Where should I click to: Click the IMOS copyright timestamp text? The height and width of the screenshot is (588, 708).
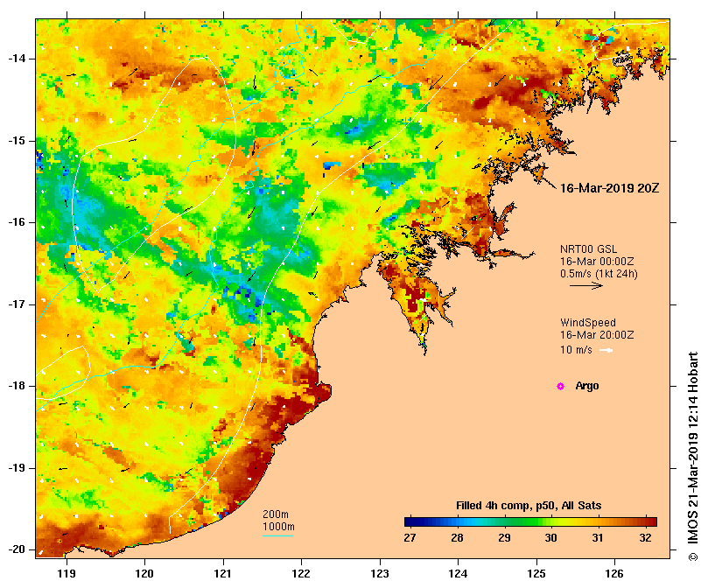click(693, 457)
